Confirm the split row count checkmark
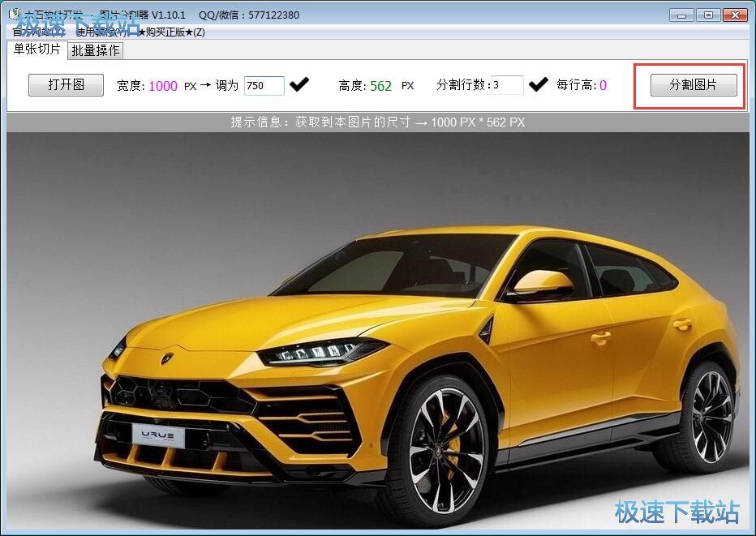This screenshot has height=536, width=756. 538,84
